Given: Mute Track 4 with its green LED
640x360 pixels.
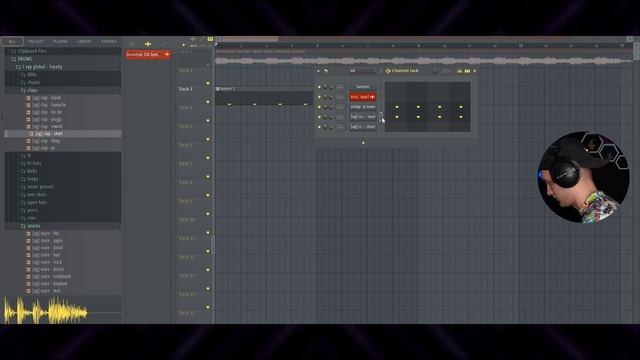Looking at the screenshot, I should 208,120.
